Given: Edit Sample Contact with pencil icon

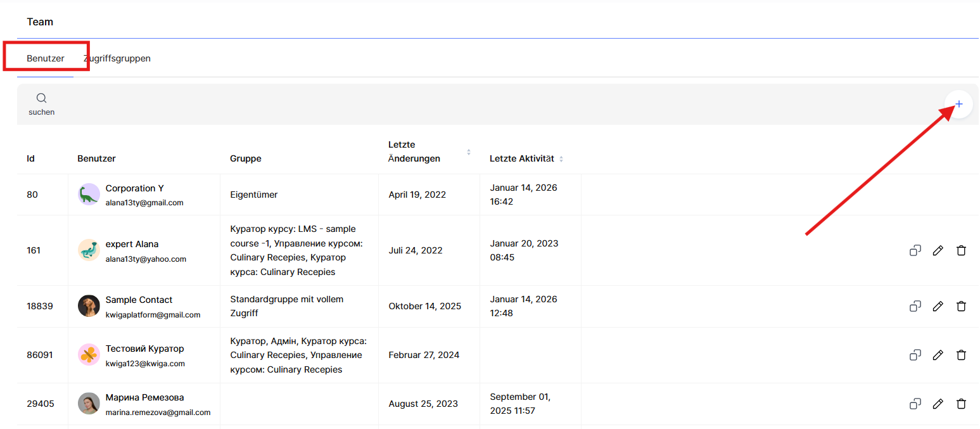Looking at the screenshot, I should [x=938, y=306].
